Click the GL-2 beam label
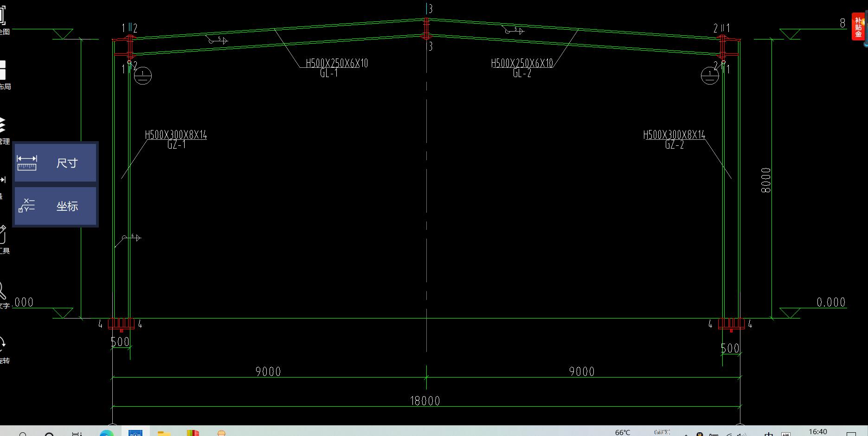The height and width of the screenshot is (436, 868). tap(522, 73)
